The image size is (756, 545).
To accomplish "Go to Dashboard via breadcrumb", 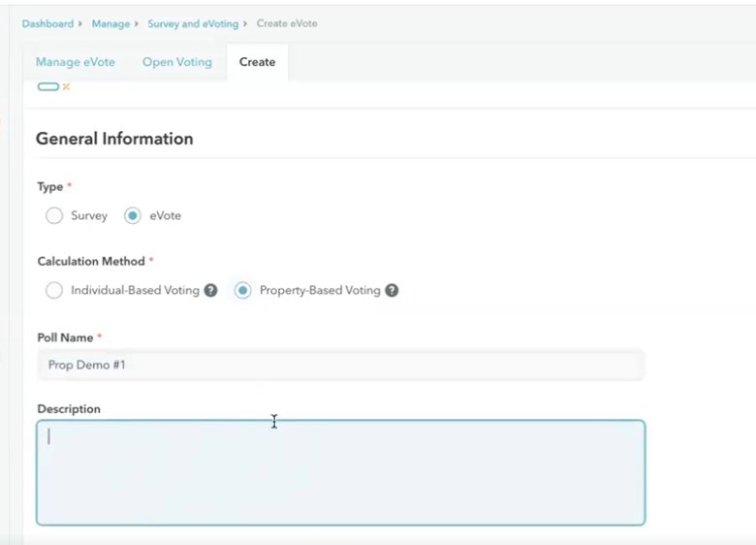I will pos(47,23).
